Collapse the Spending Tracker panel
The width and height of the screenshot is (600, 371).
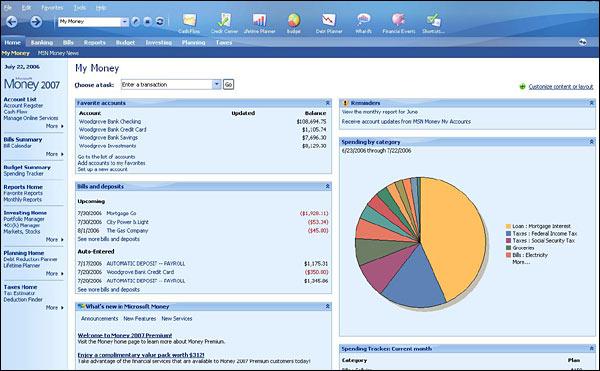pos(591,348)
